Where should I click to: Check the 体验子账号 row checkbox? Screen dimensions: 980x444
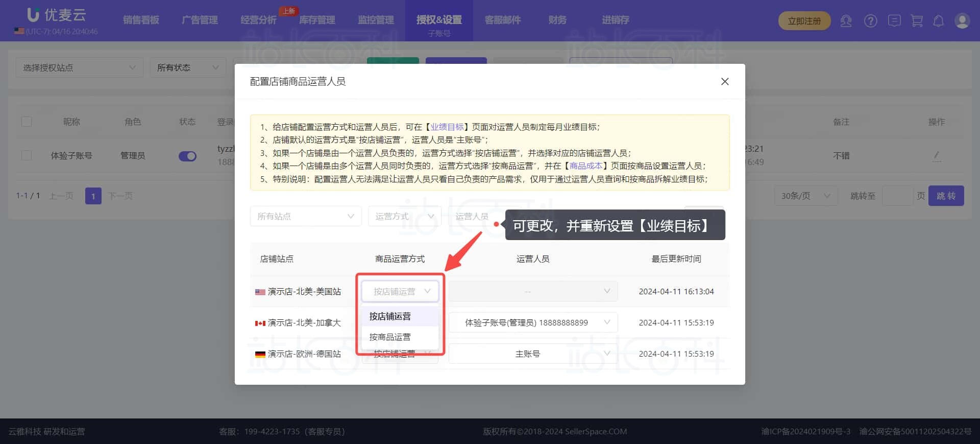pyautogui.click(x=27, y=155)
